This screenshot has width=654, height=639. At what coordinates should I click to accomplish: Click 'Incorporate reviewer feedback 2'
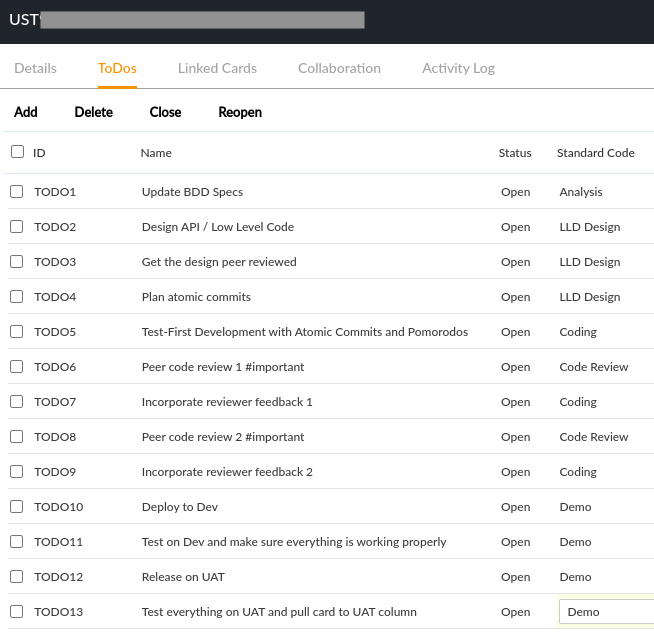click(227, 472)
